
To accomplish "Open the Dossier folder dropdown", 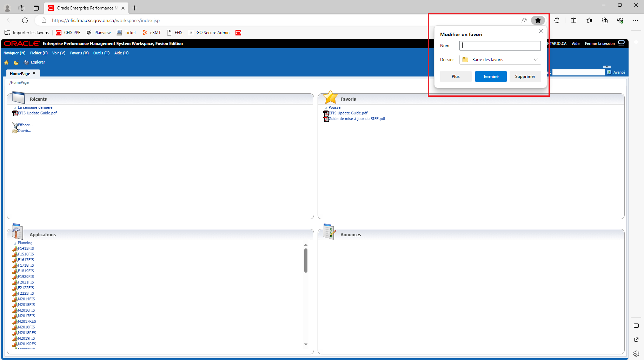I will tap(500, 60).
